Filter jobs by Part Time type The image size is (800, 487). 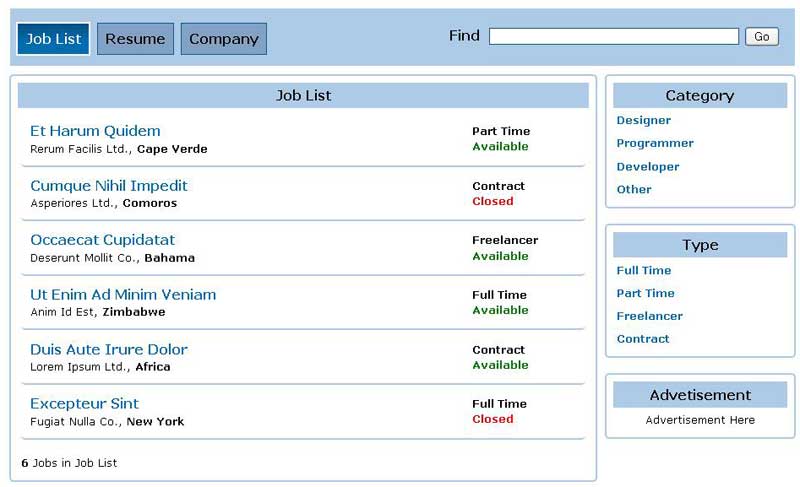pos(645,294)
